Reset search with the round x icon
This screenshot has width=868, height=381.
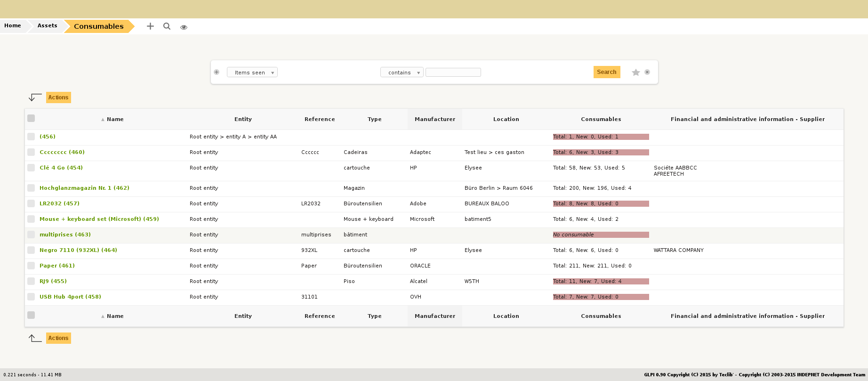tap(647, 72)
